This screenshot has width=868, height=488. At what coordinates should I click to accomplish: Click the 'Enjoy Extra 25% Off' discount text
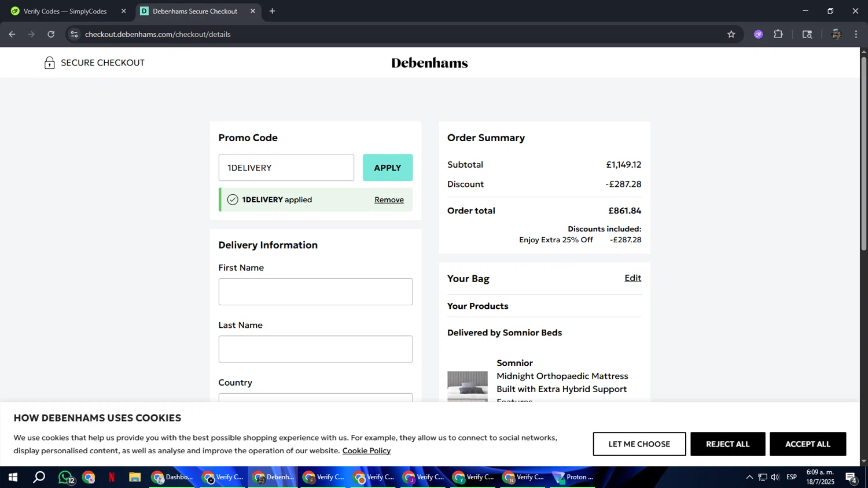coord(556,240)
